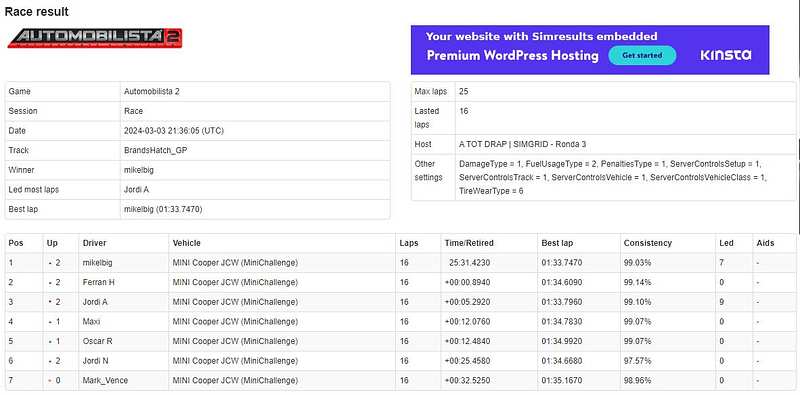Image resolution: width=800 pixels, height=395 pixels.
Task: Click the Kinsta logo in the banner
Action: [x=726, y=55]
